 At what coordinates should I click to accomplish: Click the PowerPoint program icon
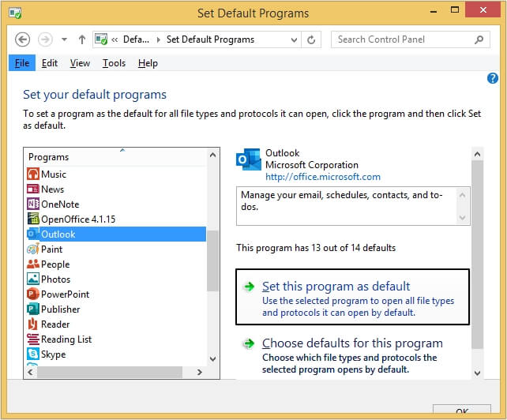[x=33, y=294]
